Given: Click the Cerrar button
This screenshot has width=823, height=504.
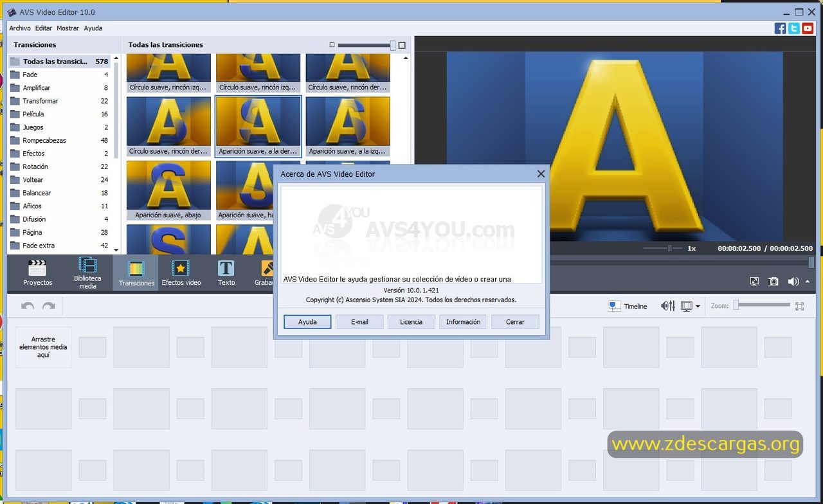Looking at the screenshot, I should (515, 321).
